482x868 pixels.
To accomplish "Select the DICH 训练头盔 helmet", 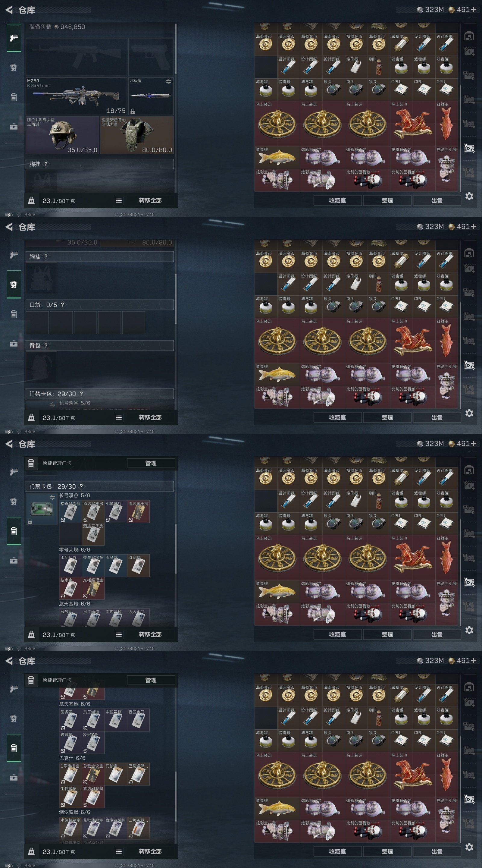I will [x=62, y=135].
